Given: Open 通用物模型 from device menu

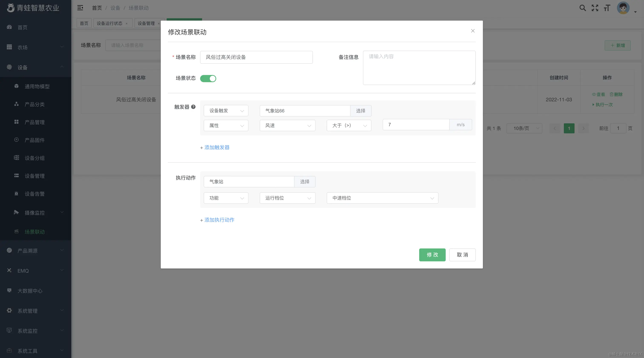Looking at the screenshot, I should [37, 86].
